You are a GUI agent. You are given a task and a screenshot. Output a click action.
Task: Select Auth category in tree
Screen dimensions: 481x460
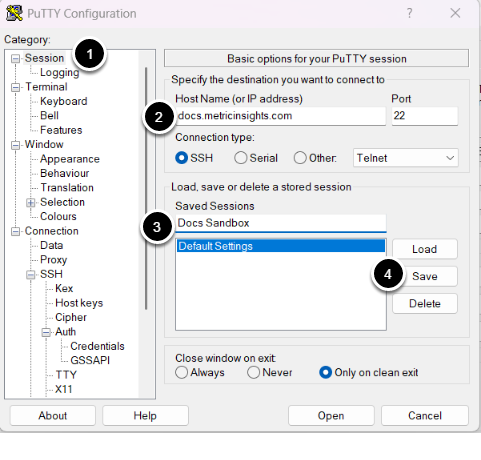pos(66,332)
